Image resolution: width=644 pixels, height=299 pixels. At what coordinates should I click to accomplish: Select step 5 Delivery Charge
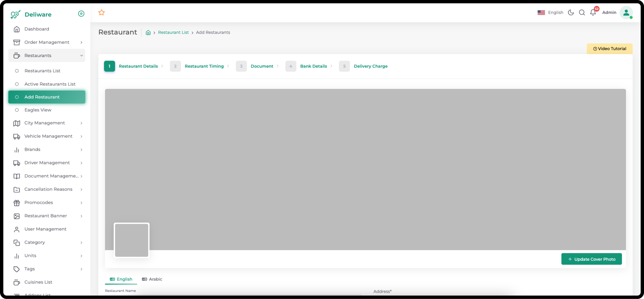click(x=363, y=66)
